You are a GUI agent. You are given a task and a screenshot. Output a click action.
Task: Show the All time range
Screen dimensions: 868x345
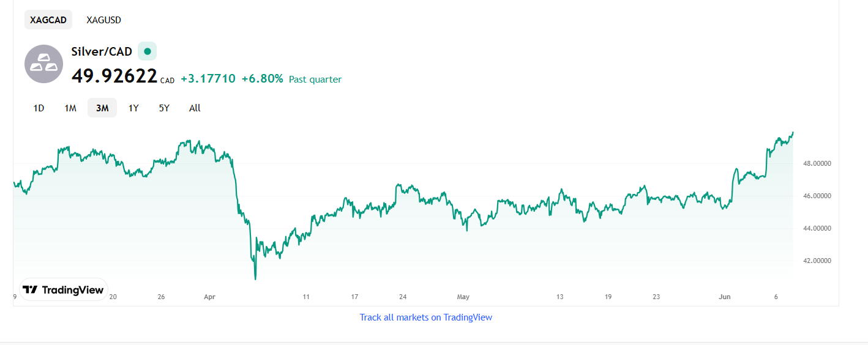[195, 108]
